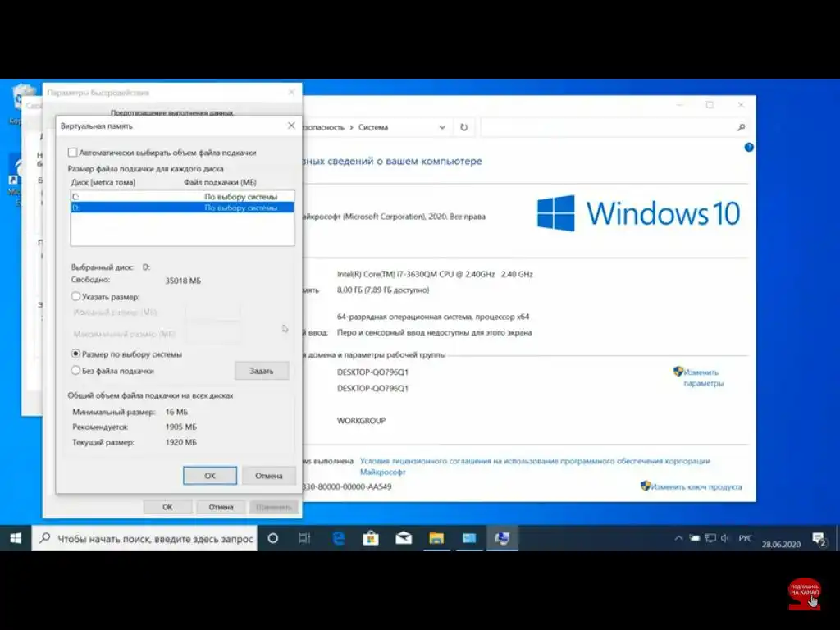Show hidden icons in the system tray

678,538
